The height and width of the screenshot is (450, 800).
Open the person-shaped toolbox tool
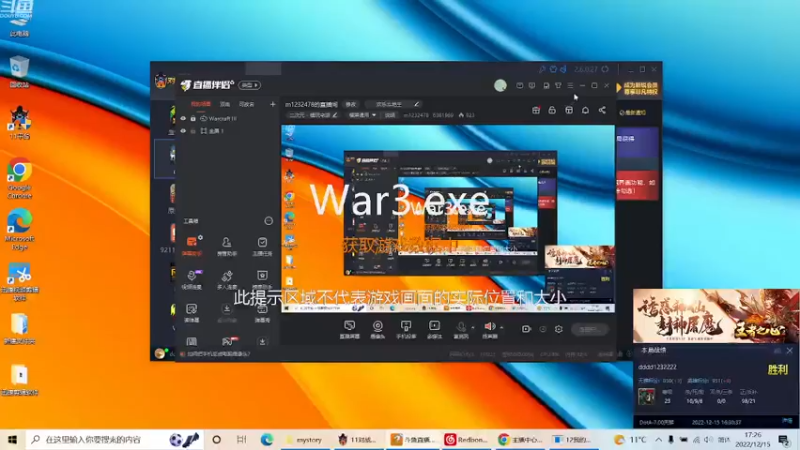pos(227,245)
